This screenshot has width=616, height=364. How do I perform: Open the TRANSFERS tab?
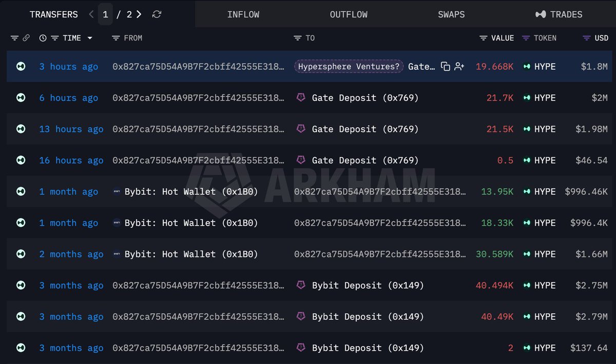point(54,14)
